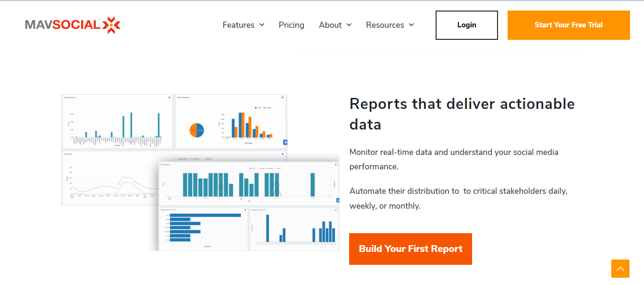Click the orange scroll-to-top arrow

tap(620, 269)
